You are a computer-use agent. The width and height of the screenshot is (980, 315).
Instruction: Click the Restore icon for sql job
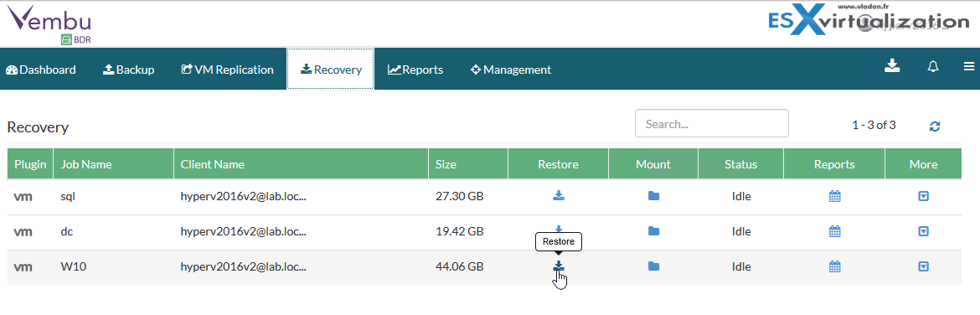pos(559,196)
